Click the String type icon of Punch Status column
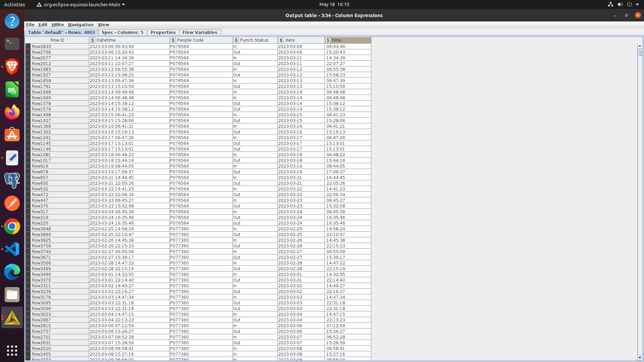The width and height of the screenshot is (644, 362). pyautogui.click(x=236, y=40)
